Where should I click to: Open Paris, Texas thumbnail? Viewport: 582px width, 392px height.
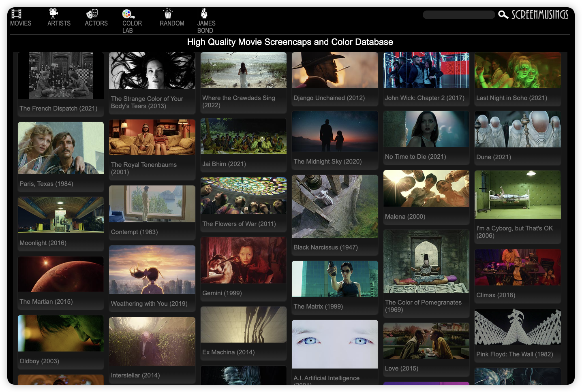pyautogui.click(x=61, y=148)
